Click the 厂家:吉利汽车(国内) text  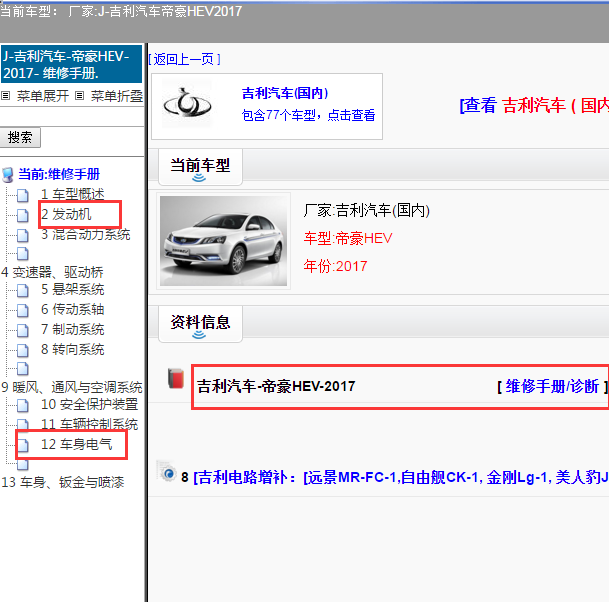point(367,211)
